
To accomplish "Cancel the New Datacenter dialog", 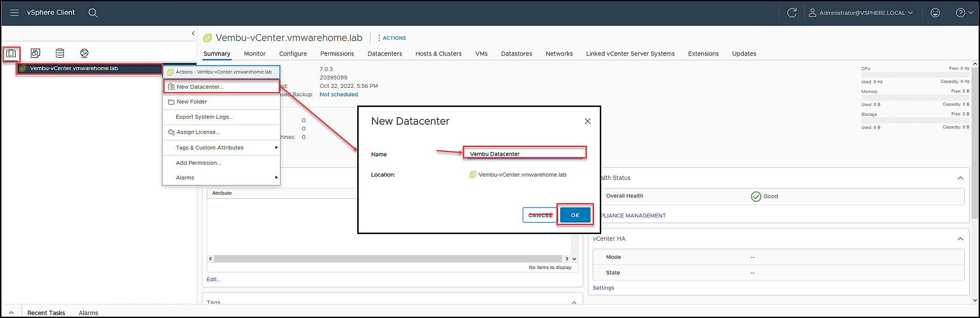I will 540,215.
